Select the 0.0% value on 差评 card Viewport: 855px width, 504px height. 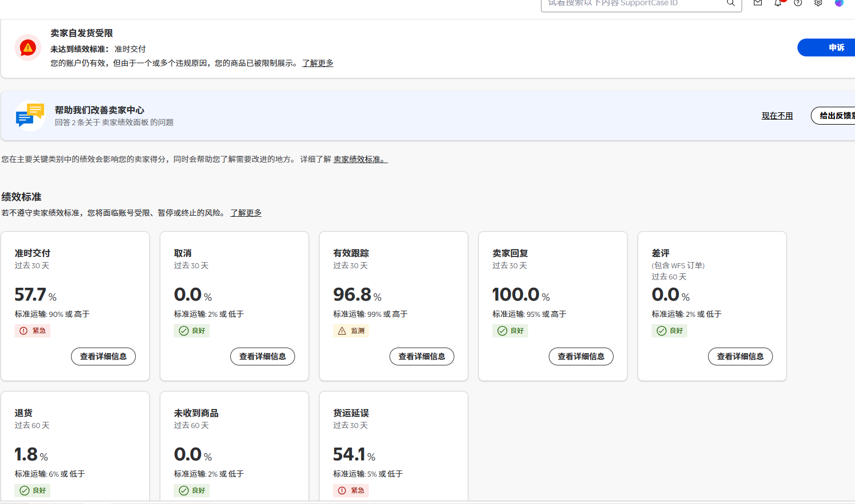coord(671,294)
